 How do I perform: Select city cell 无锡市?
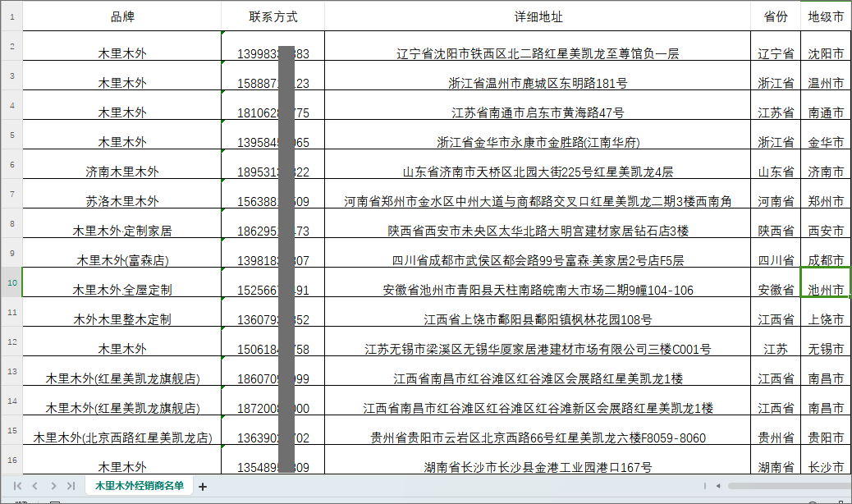click(x=826, y=341)
